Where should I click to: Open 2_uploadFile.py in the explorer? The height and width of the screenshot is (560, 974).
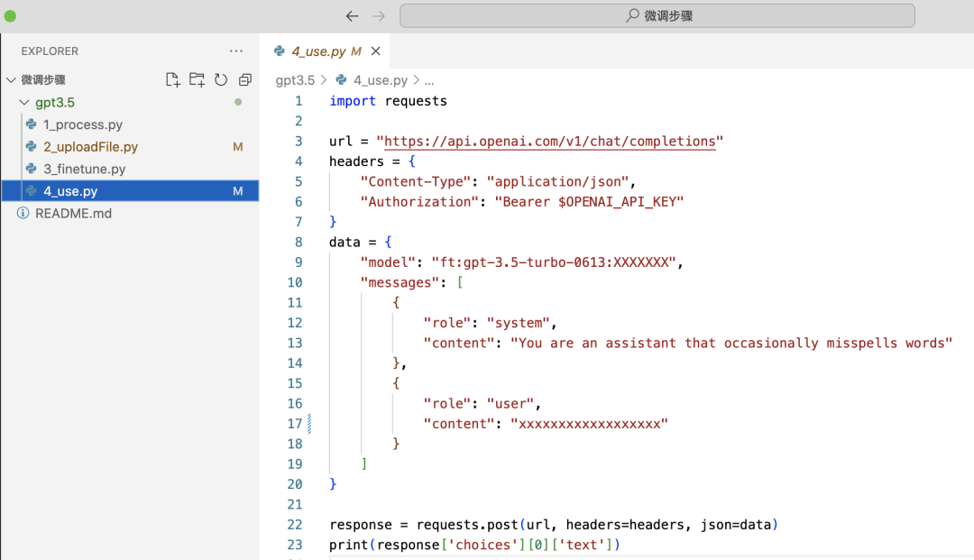(91, 146)
